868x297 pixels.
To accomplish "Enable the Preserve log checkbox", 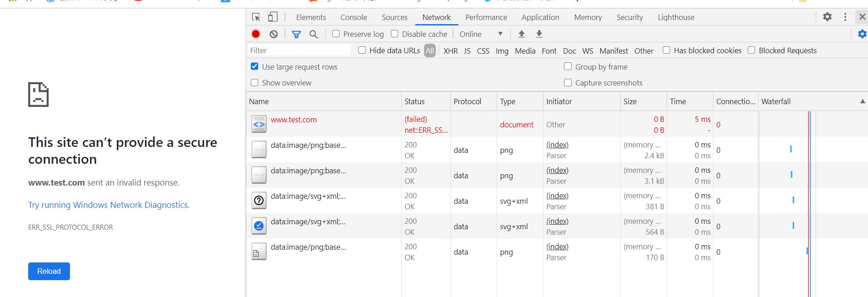I will (x=336, y=34).
